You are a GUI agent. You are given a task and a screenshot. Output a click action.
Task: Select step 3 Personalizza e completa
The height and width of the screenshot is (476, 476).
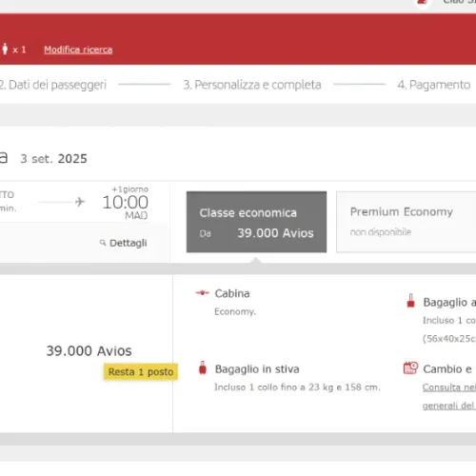pyautogui.click(x=252, y=85)
